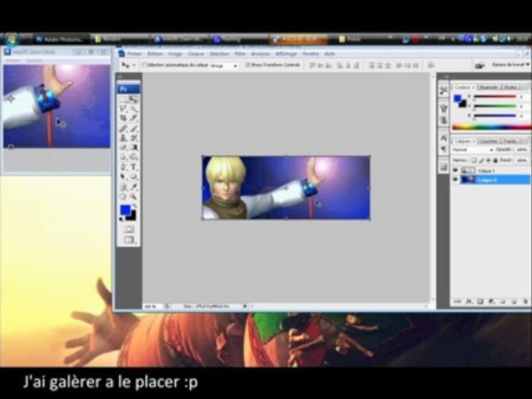Click the Go to Bridge icon
532x399 pixels.
(x=479, y=65)
